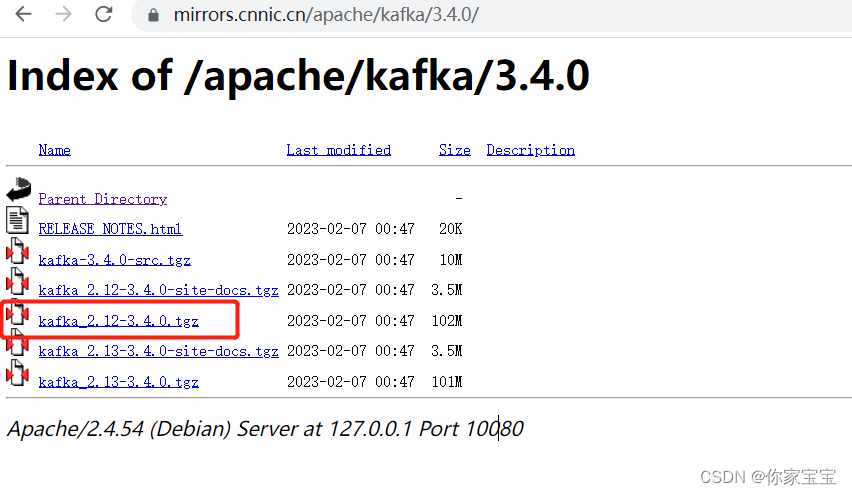This screenshot has width=852, height=495.
Task: Click the 102M size value
Action: (447, 321)
